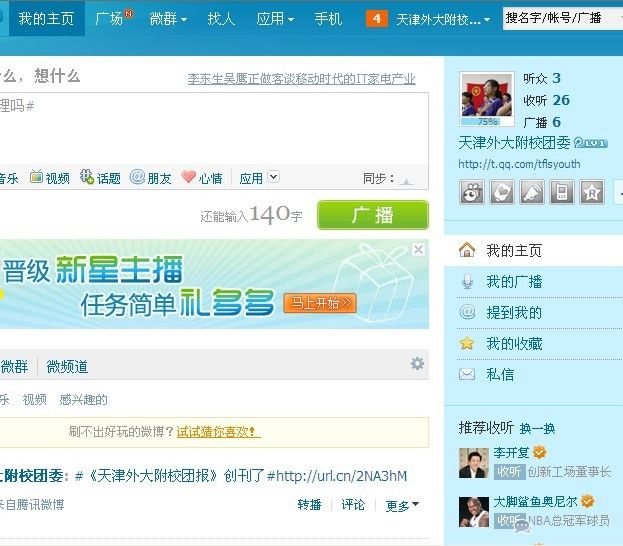Viewport: 623px width, 546px height.
Task: Click the verified badge next to 李开复
Action: (x=539, y=452)
